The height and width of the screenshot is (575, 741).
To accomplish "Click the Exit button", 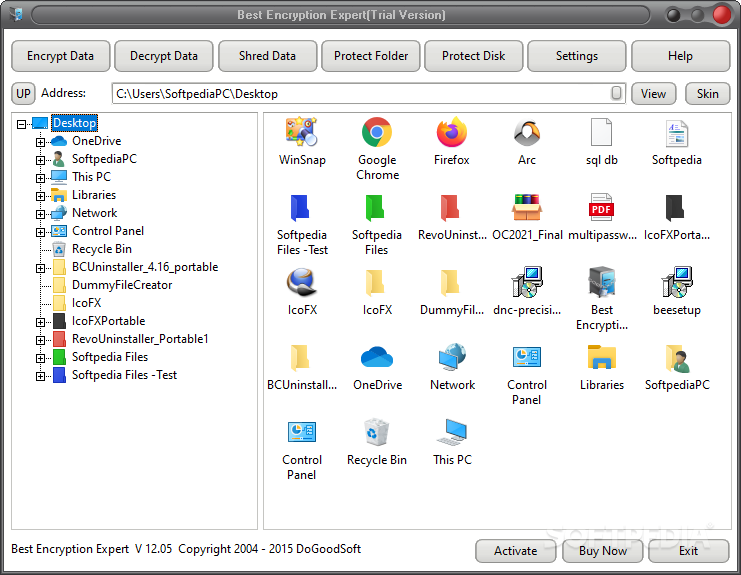I will [689, 551].
